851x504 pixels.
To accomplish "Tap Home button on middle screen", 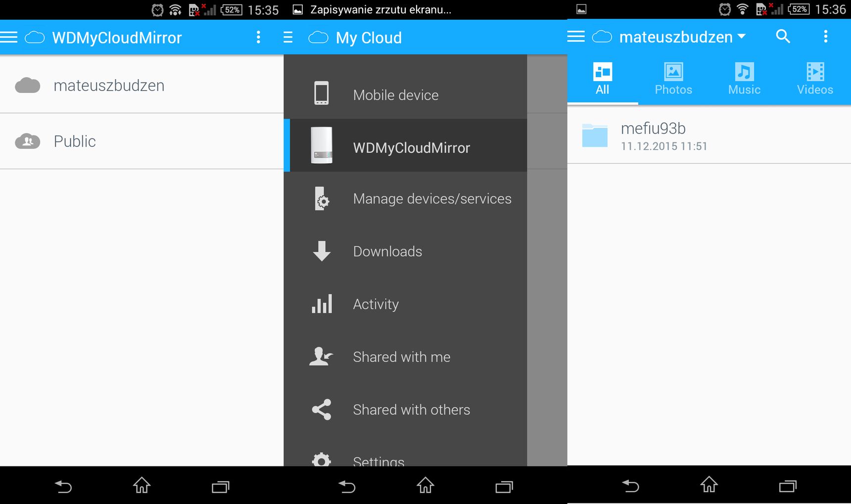I will point(425,485).
